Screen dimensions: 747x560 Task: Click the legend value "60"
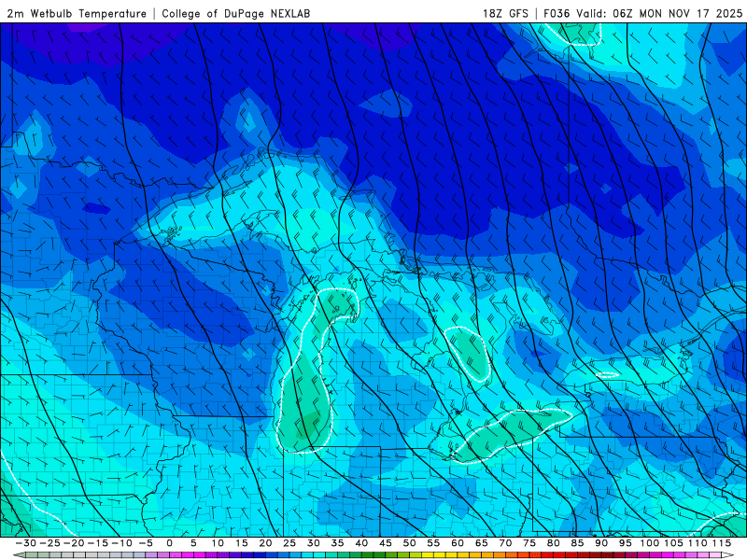458,543
